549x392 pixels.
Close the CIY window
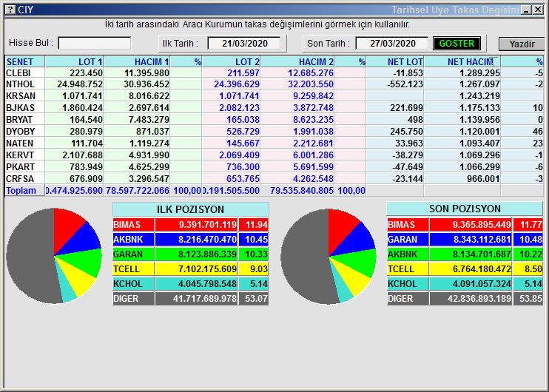pos(537,10)
